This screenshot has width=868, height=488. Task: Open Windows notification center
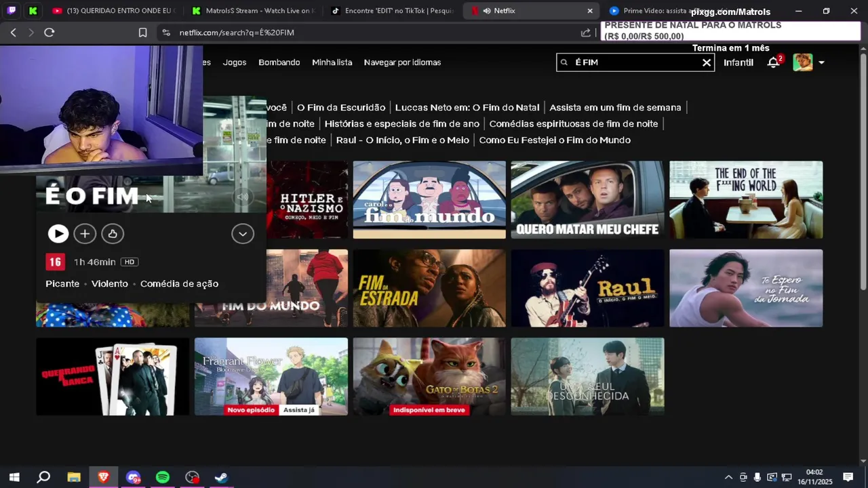click(848, 477)
